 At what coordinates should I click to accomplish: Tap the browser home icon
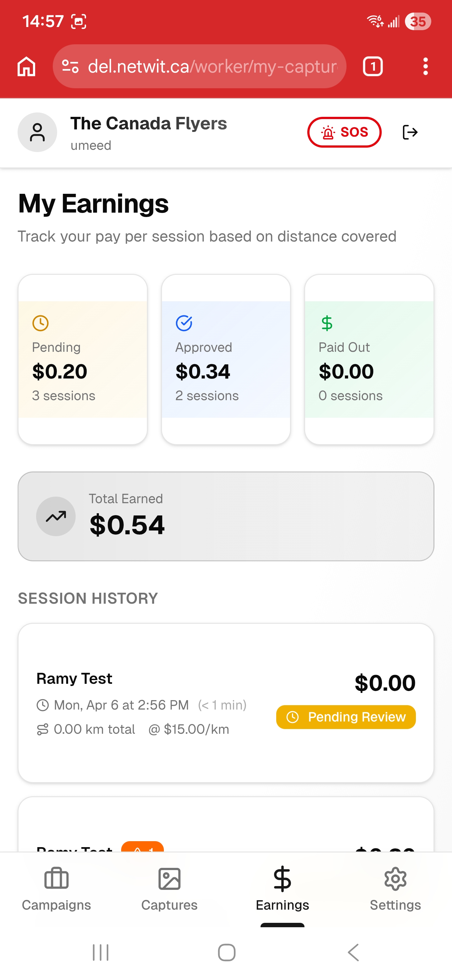(27, 67)
